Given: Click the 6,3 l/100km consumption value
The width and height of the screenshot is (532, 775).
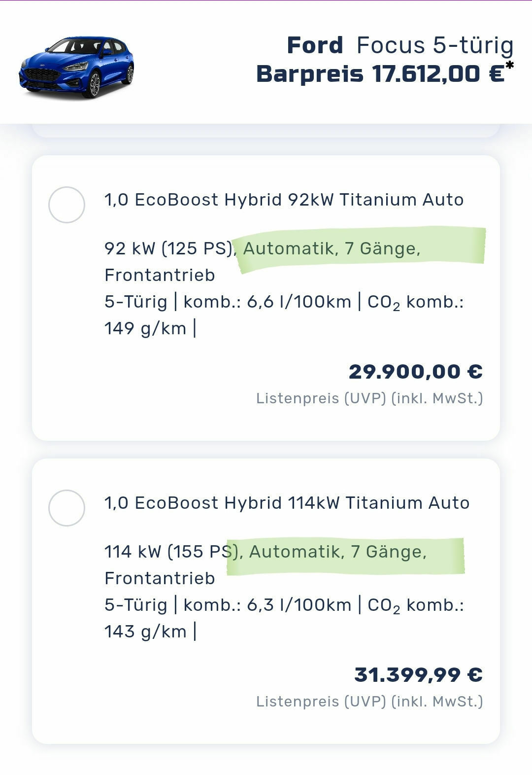Looking at the screenshot, I should tap(299, 604).
